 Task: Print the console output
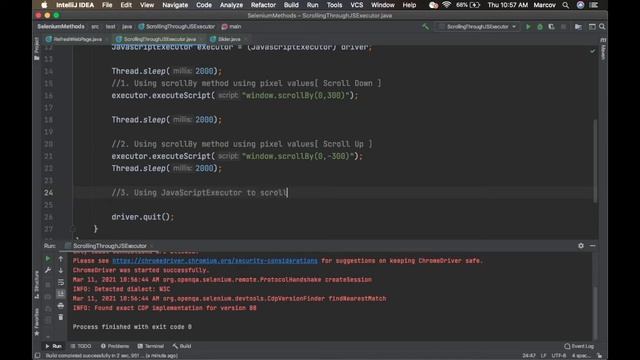click(x=60, y=305)
